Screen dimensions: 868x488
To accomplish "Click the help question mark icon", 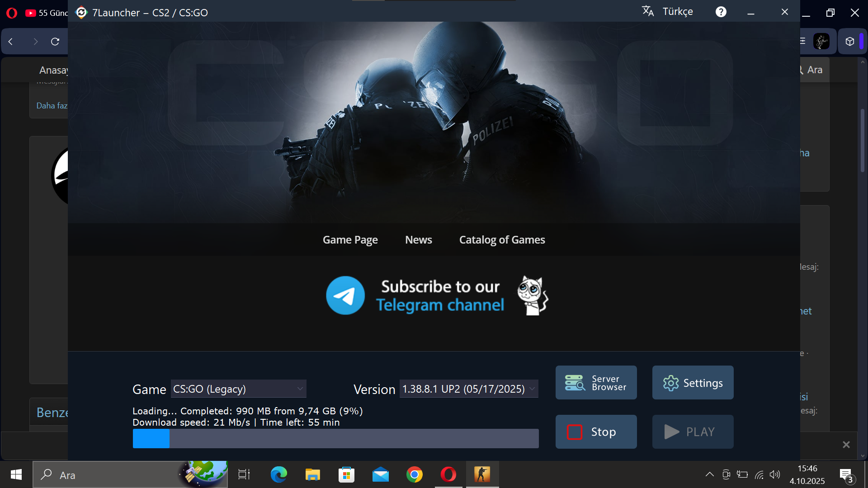I will tap(721, 12).
